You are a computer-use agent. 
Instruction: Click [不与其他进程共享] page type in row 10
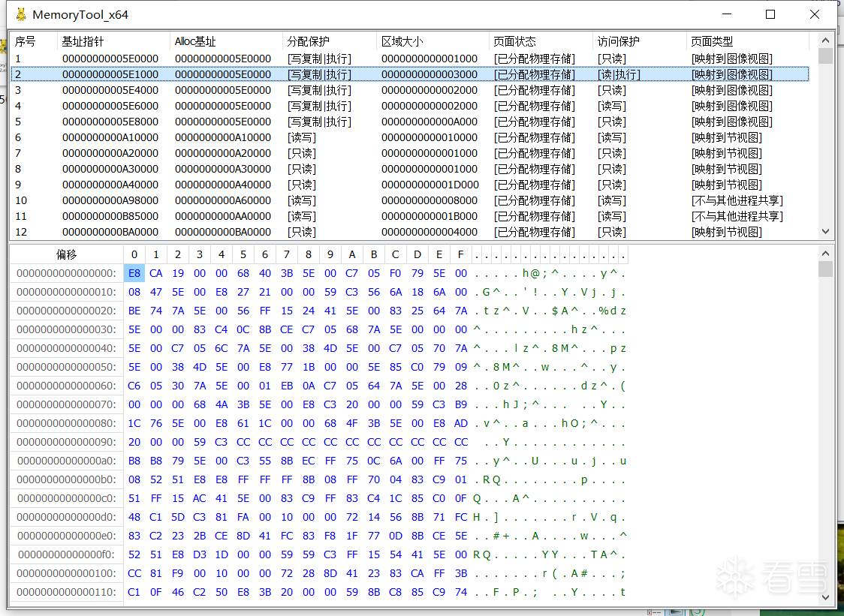pyautogui.click(x=737, y=200)
